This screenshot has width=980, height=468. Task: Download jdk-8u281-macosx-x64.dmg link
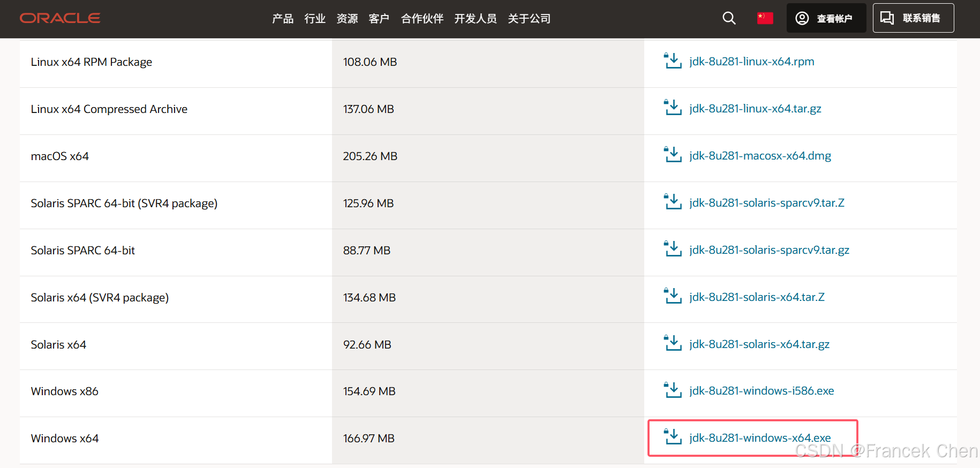click(x=760, y=156)
